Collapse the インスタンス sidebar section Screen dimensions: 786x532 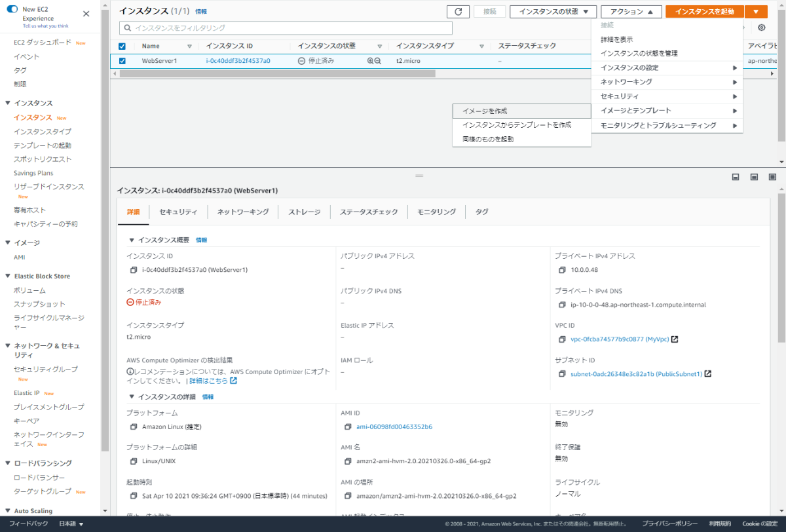(8, 104)
